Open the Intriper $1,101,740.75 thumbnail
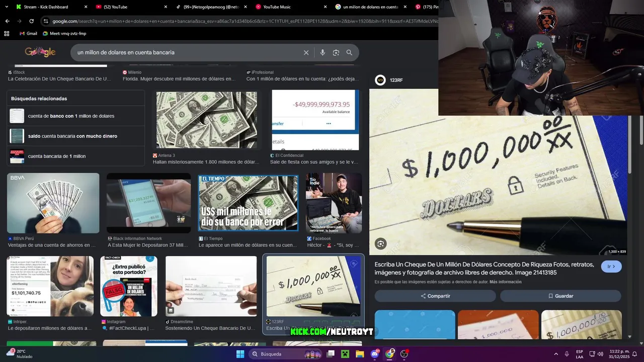The width and height of the screenshot is (644, 362). [x=50, y=286]
